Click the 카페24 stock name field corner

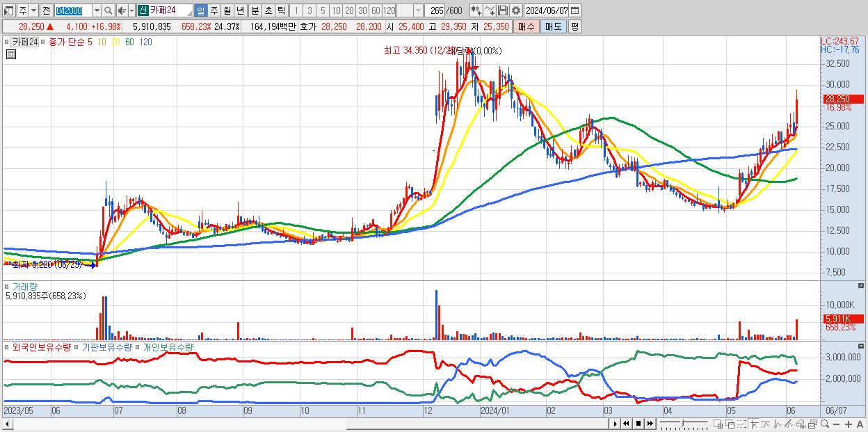pos(188,14)
